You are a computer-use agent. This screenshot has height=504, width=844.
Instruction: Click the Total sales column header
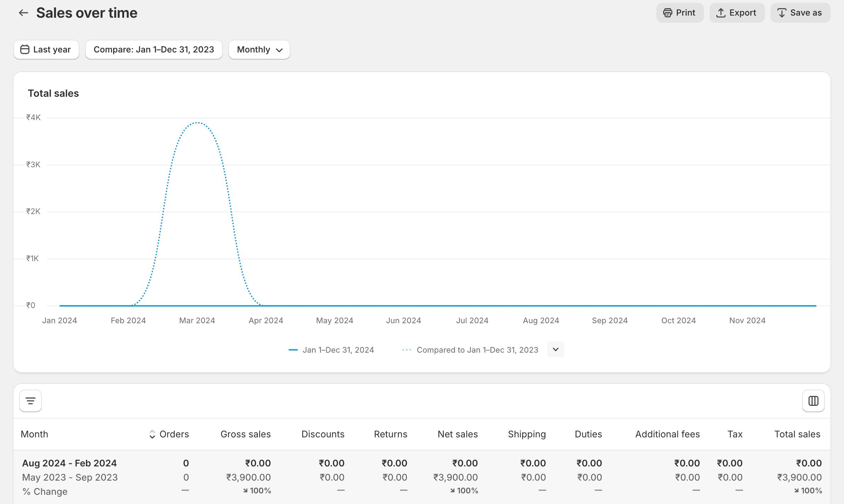click(x=797, y=434)
